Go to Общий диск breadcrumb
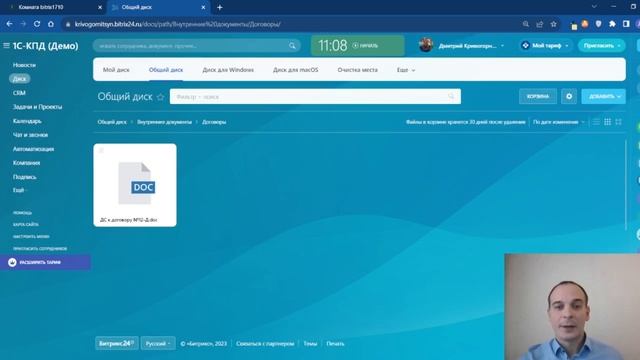Screen dimensions: 640x360 pyautogui.click(x=112, y=122)
